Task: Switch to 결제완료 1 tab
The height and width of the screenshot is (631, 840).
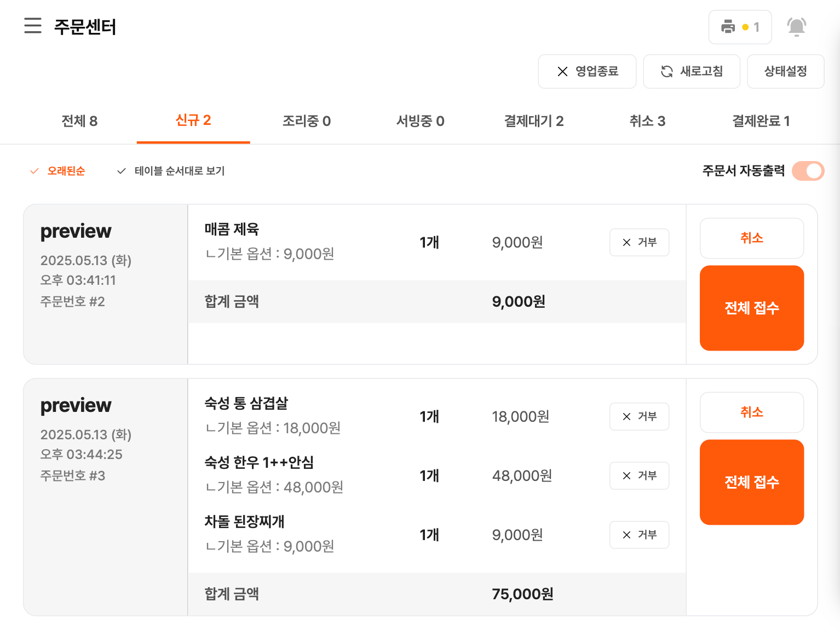Action: click(761, 121)
